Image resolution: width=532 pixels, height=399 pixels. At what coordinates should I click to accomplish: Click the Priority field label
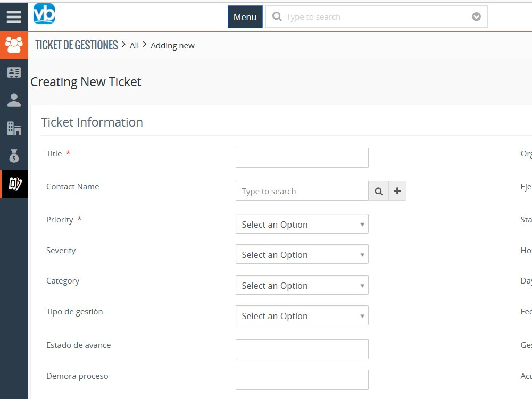60,220
